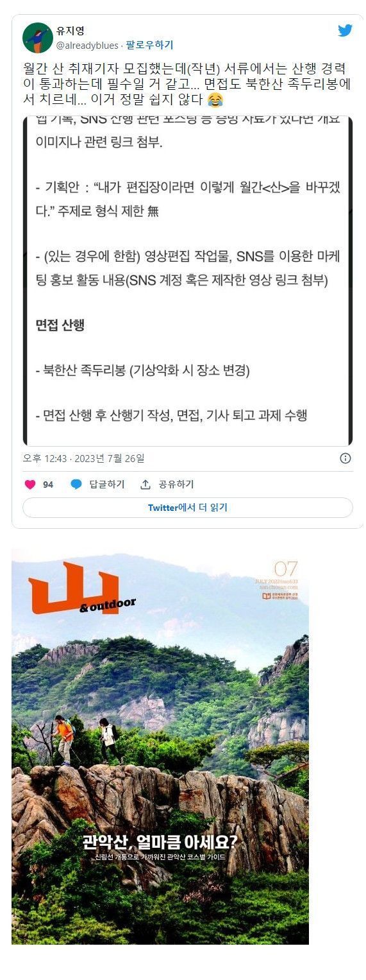
Task: Like the tweet with the heart icon
Action: click(29, 485)
